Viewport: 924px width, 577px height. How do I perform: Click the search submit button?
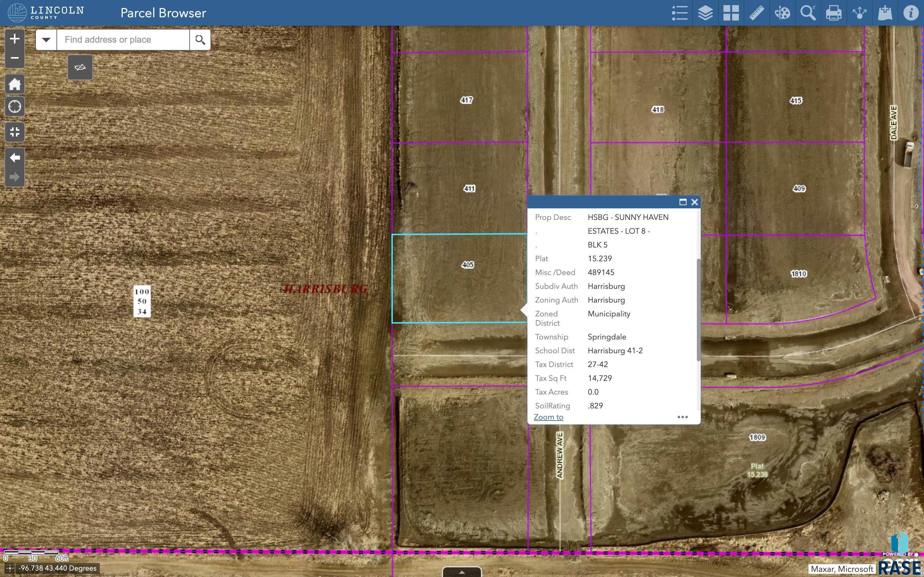point(200,39)
